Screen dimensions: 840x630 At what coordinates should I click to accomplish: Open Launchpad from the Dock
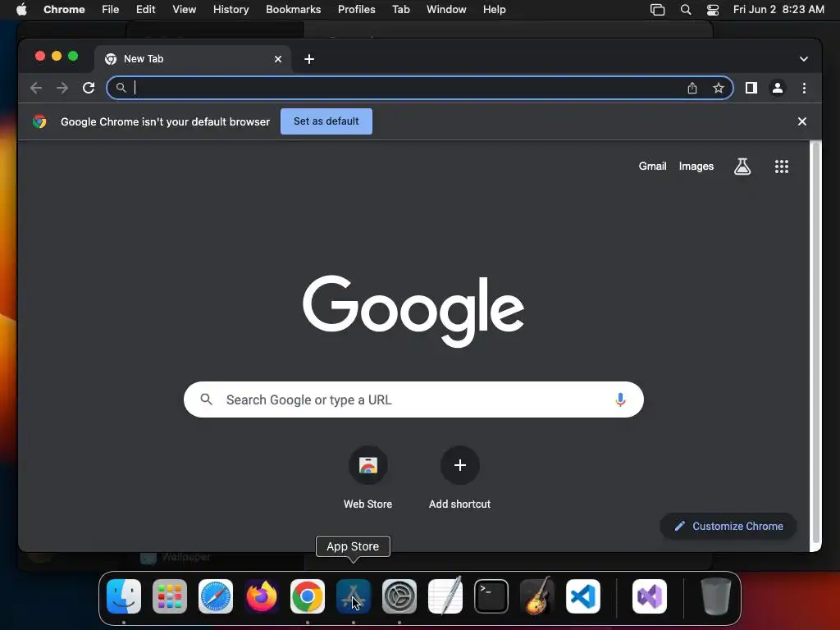(170, 596)
